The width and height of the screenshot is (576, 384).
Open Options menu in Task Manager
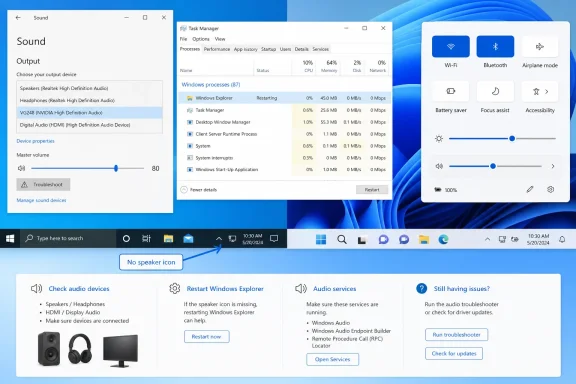pyautogui.click(x=201, y=39)
